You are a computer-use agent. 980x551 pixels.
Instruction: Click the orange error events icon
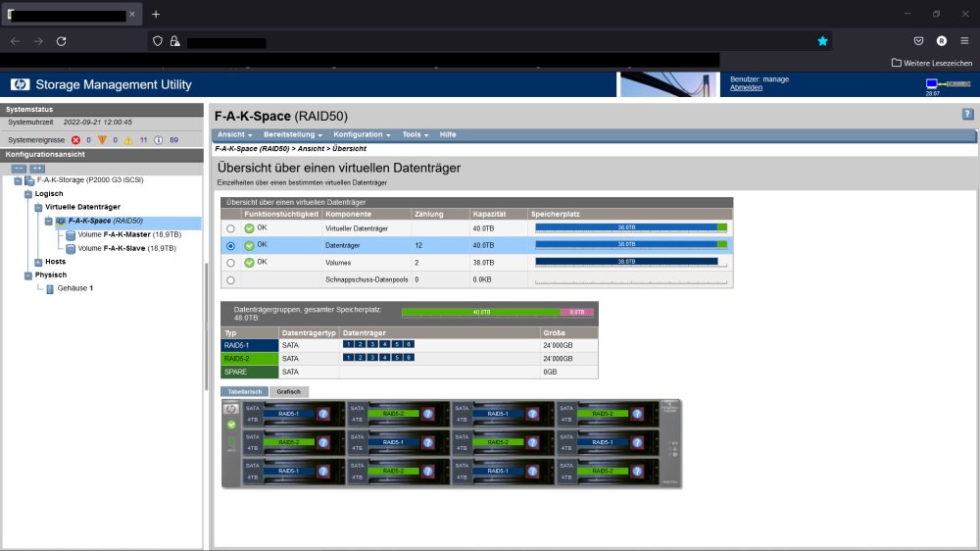(x=103, y=140)
